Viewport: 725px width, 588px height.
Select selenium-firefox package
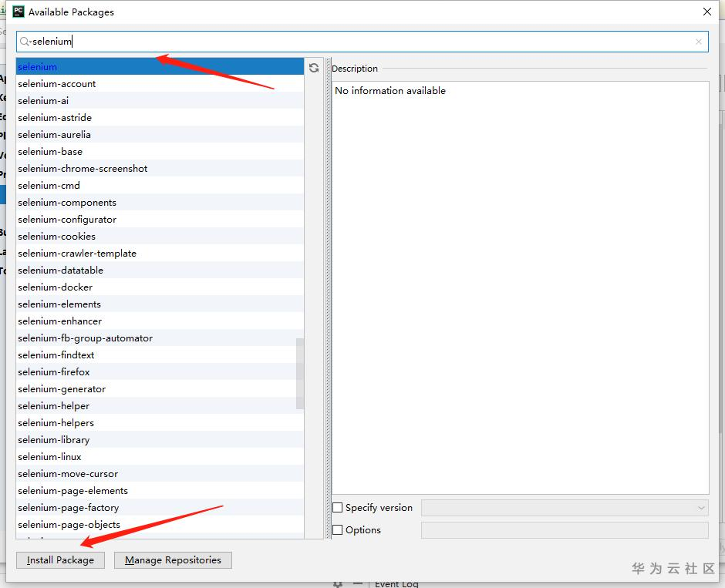coord(160,371)
